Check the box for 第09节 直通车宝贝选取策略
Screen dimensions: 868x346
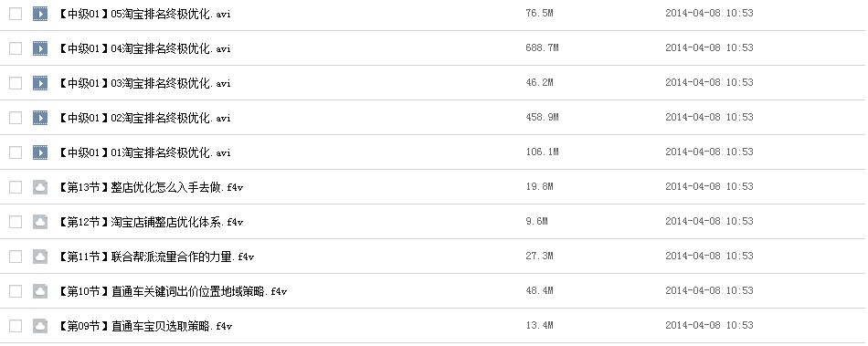pyautogui.click(x=16, y=326)
